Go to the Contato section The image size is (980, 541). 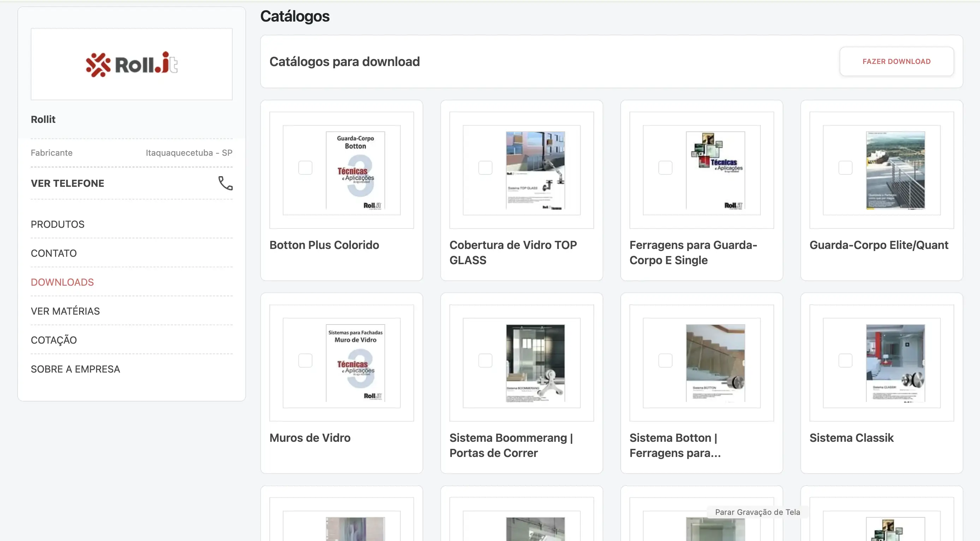pos(54,253)
